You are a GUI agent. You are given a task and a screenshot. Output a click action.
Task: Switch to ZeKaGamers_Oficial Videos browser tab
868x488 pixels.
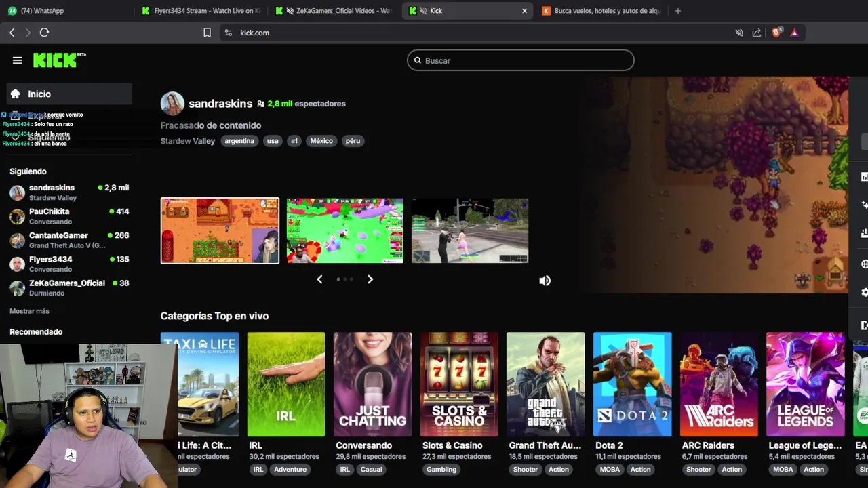[335, 11]
